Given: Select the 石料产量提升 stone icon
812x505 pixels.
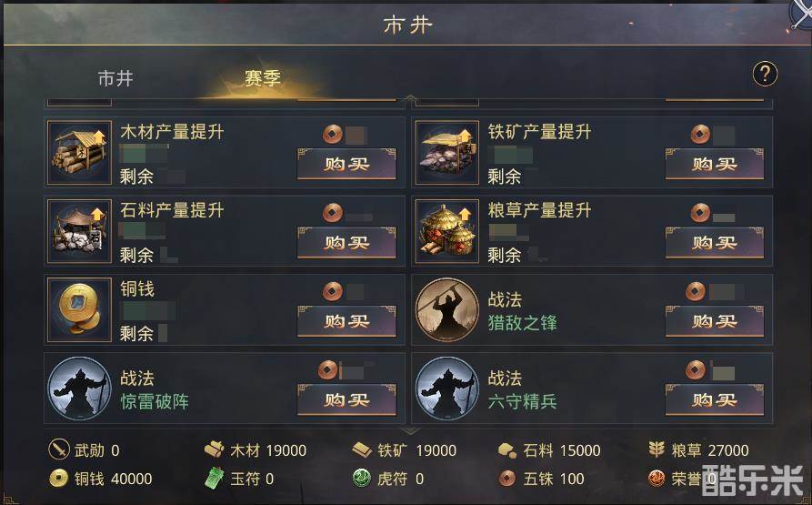Looking at the screenshot, I should 79,231.
